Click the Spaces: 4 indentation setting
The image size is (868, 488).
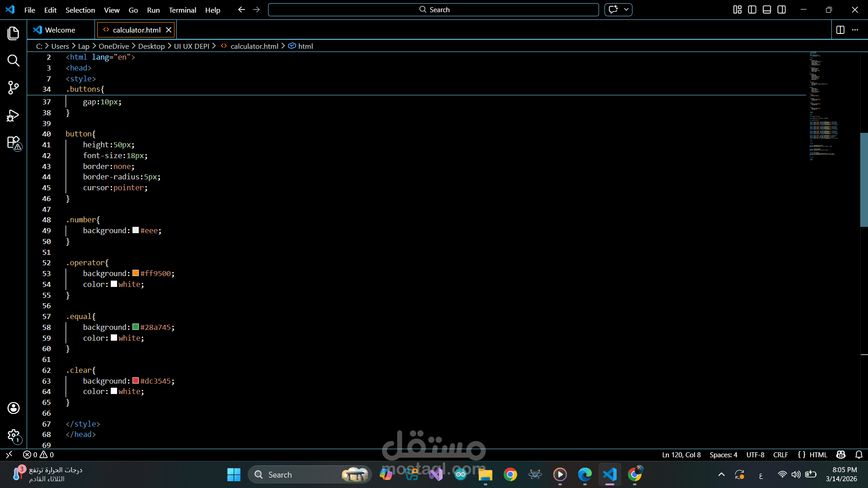[723, 455]
